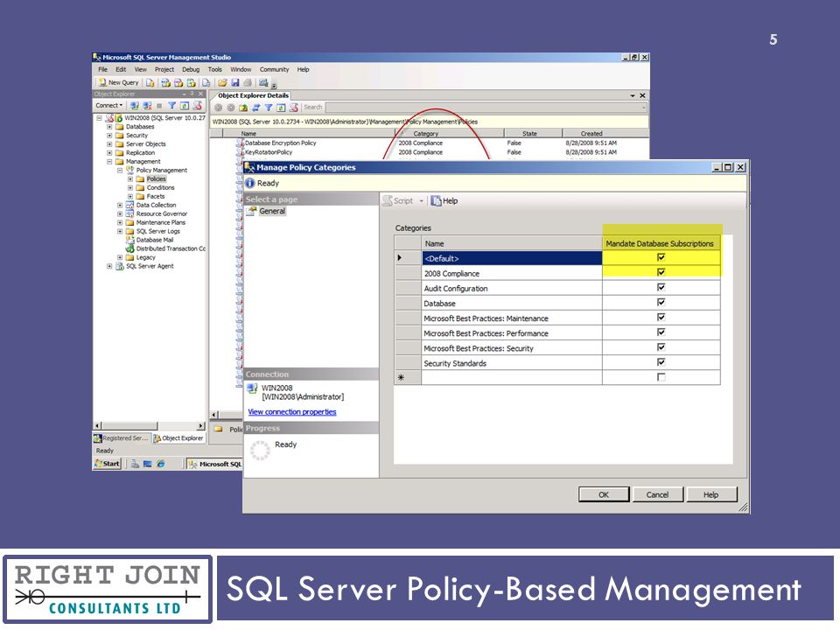Click the Refresh icon in Details toolbar
The width and height of the screenshot is (840, 630).
[x=281, y=108]
